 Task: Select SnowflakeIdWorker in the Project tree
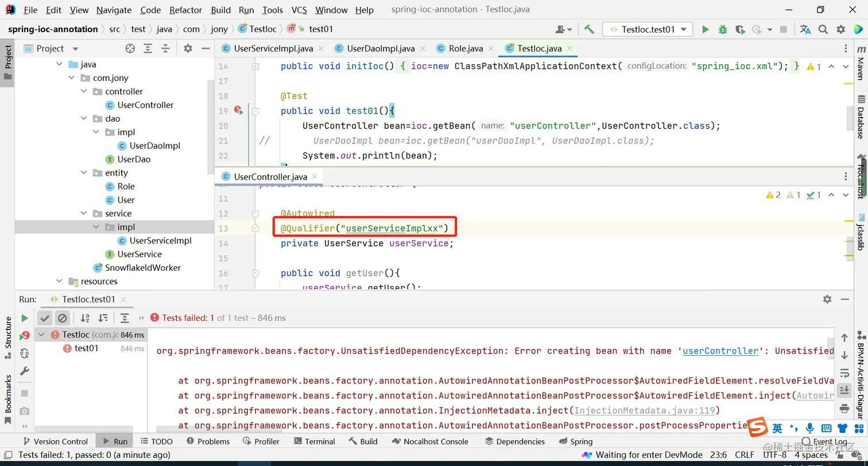(x=143, y=268)
